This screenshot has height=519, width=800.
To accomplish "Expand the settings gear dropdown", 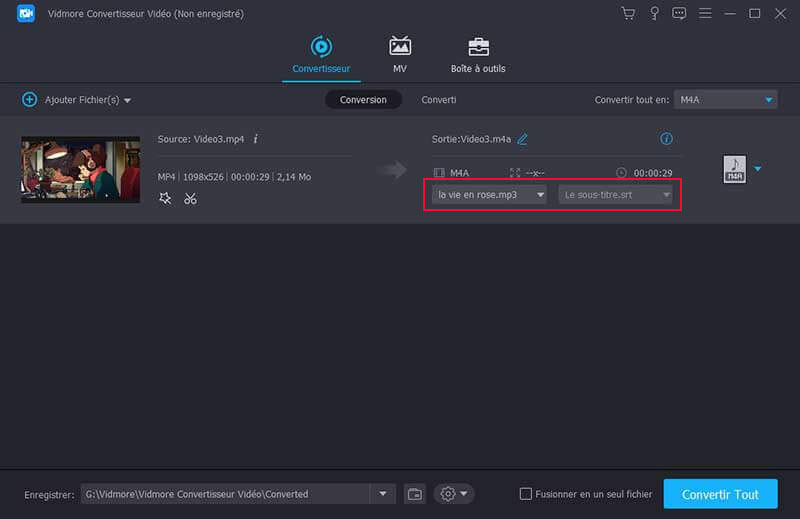I will (x=454, y=494).
